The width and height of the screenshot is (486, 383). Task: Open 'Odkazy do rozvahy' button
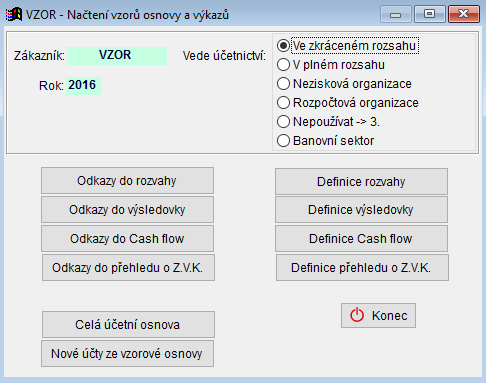point(127,181)
